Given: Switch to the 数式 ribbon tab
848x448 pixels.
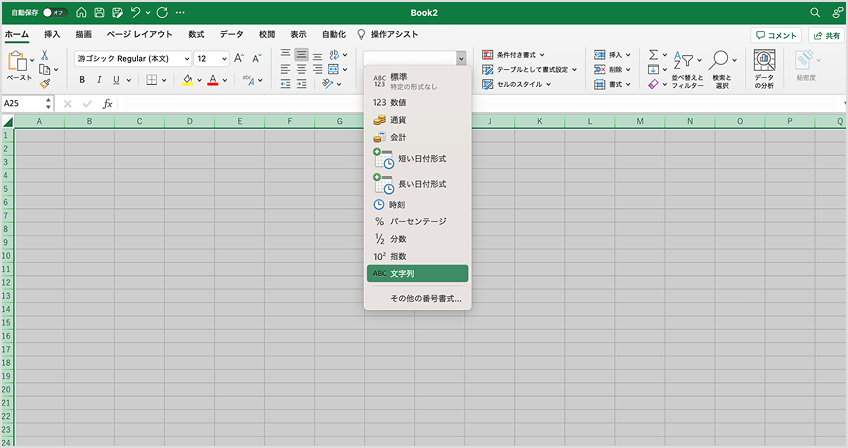Looking at the screenshot, I should point(196,35).
